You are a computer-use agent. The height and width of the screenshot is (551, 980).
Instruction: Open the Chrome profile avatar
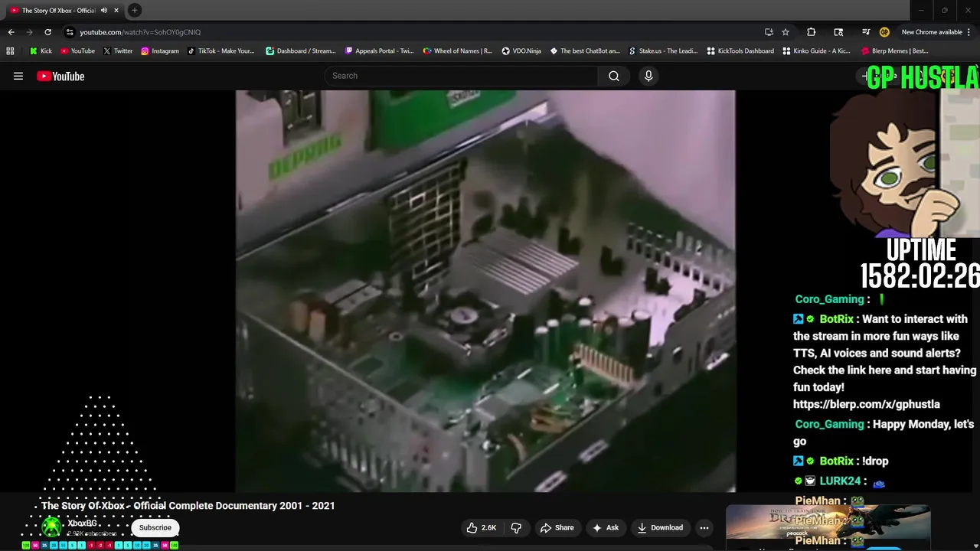point(884,32)
